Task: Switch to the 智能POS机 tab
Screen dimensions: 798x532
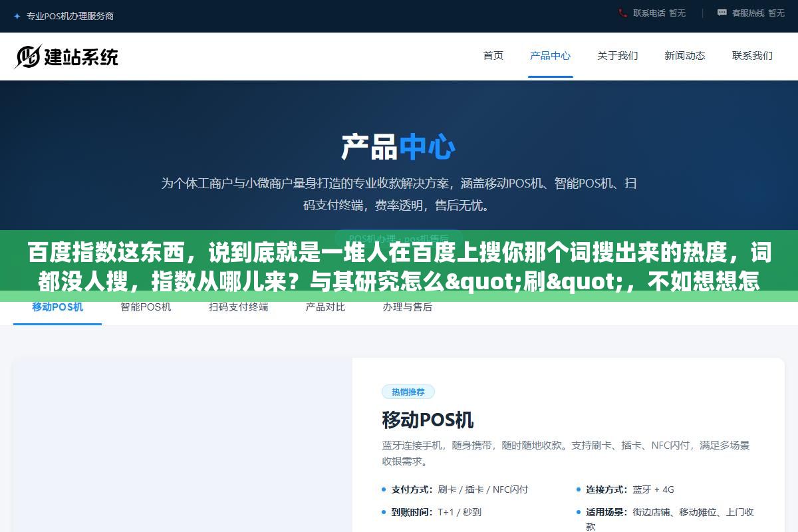Action: coord(146,307)
